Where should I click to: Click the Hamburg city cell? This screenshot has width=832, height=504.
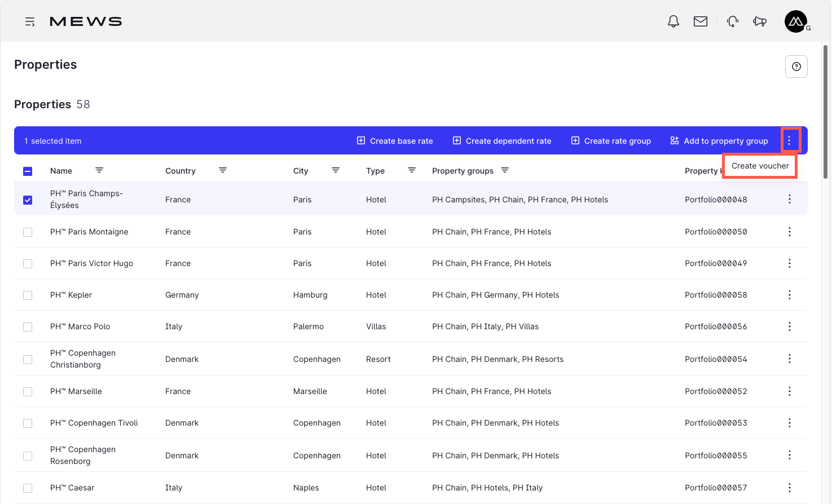tap(310, 295)
